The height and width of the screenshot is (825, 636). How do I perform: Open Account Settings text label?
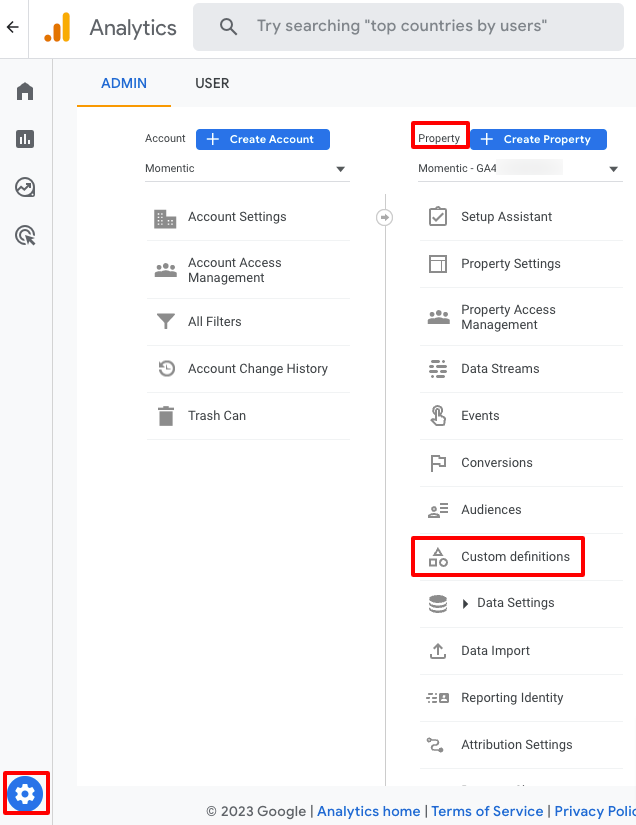237,217
